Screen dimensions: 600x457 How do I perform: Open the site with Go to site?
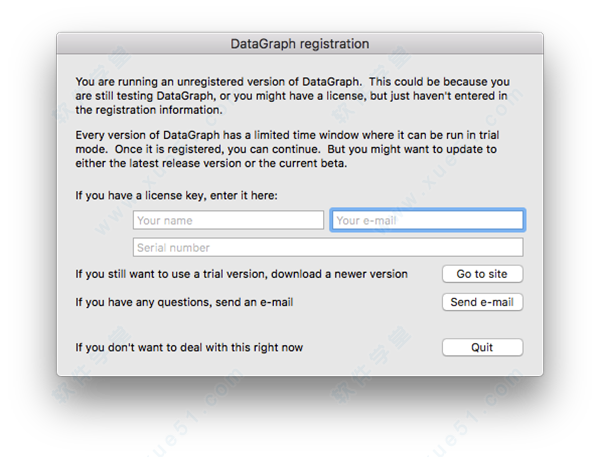click(x=482, y=274)
